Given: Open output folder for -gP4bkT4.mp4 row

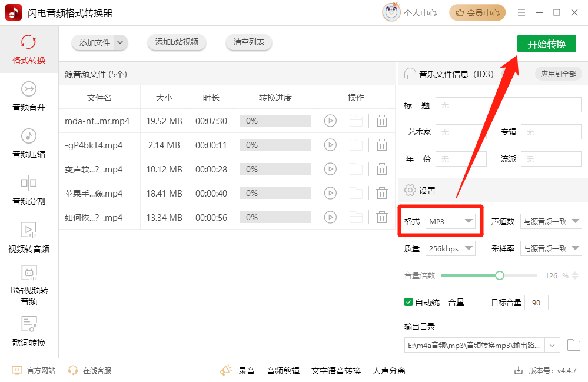Looking at the screenshot, I should [356, 145].
